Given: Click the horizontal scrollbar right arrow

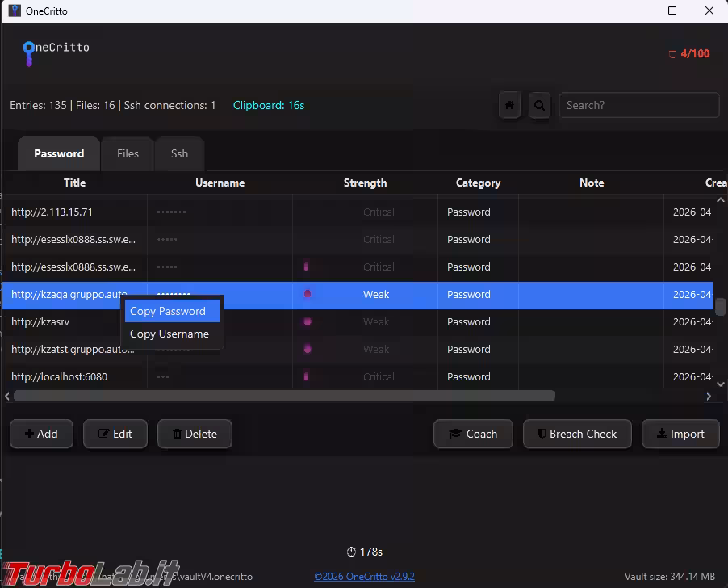Looking at the screenshot, I should (x=709, y=396).
